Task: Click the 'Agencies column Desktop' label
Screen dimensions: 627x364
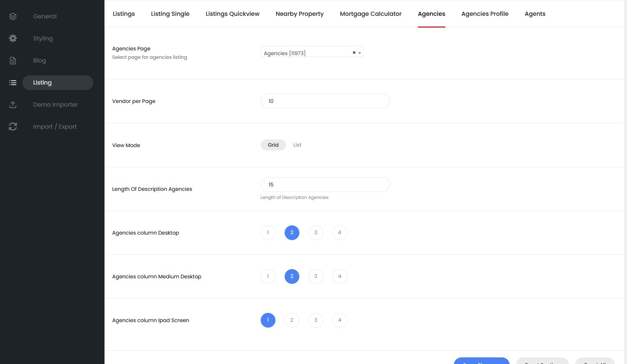Action: pyautogui.click(x=146, y=233)
